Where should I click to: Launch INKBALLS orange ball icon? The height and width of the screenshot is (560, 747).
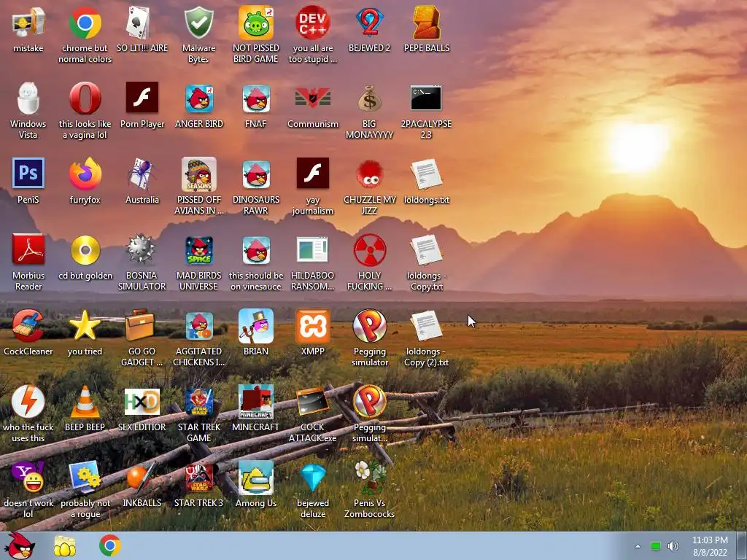point(142,477)
